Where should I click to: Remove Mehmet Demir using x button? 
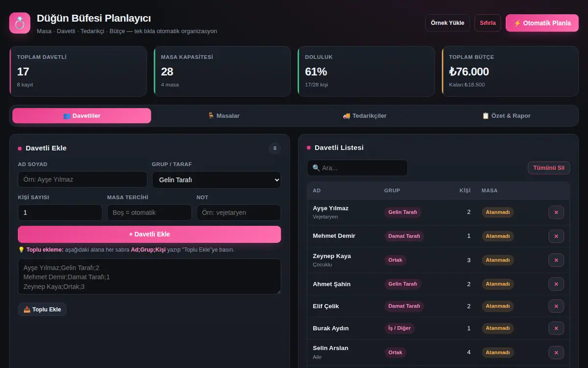(556, 236)
